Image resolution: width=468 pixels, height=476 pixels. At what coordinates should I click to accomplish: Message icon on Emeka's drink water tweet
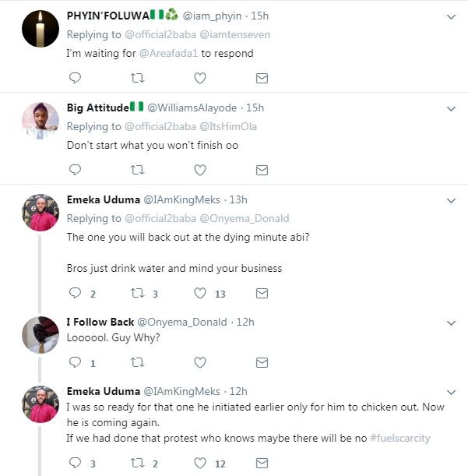262,294
